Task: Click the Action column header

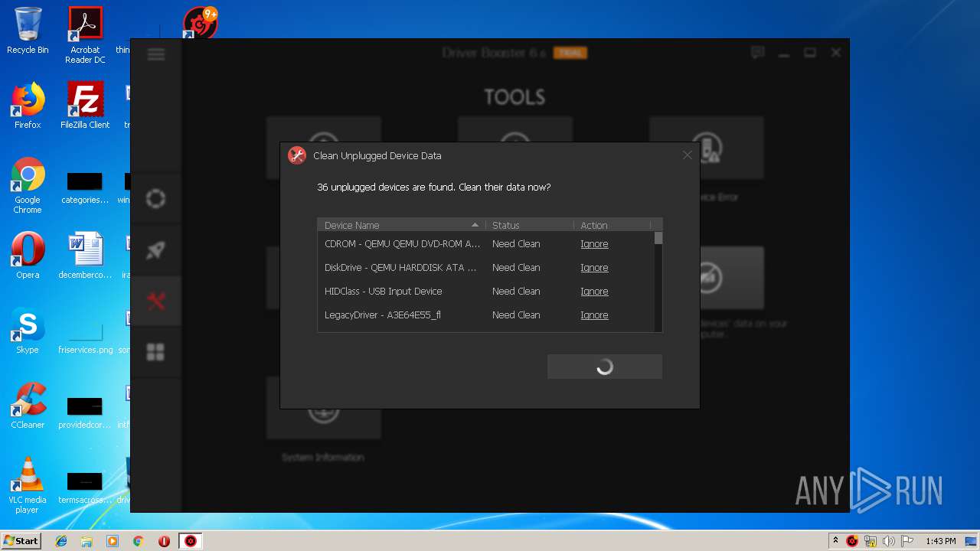Action: 612,225
